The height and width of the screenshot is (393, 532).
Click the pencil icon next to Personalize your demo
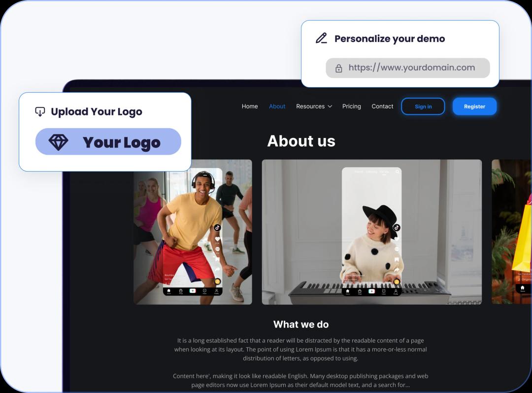click(322, 38)
